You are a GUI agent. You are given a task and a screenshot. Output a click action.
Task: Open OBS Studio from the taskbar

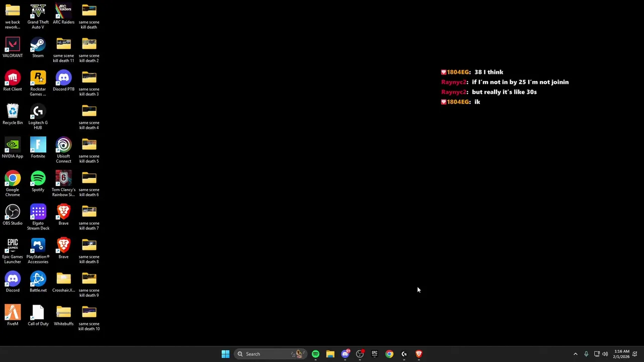coord(360,354)
